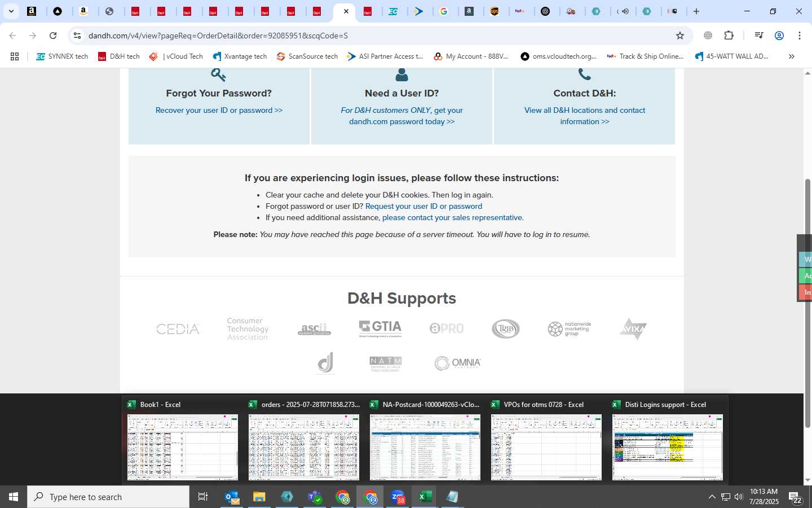The width and height of the screenshot is (812, 508).
Task: Open media controls icon in toolbar
Action: [759, 36]
